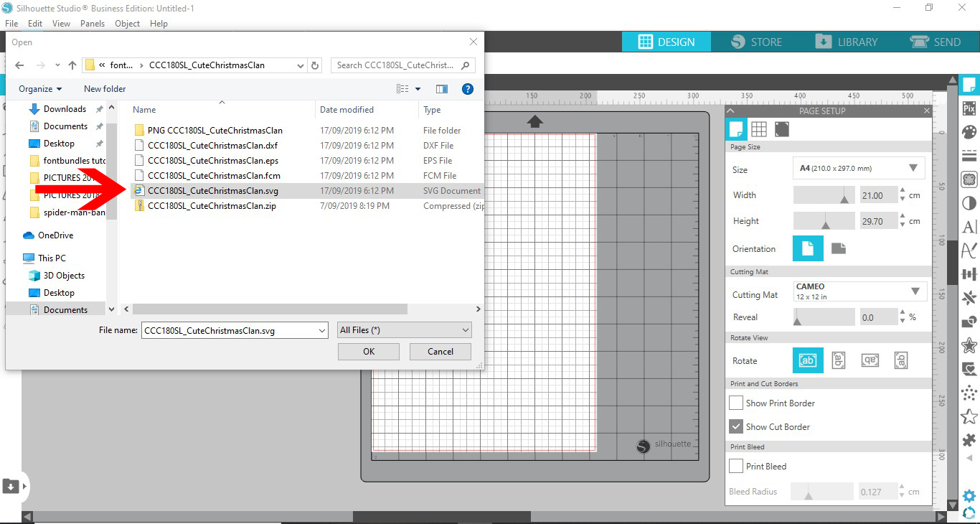Open the Panels menu
The height and width of the screenshot is (524, 980).
coord(93,24)
